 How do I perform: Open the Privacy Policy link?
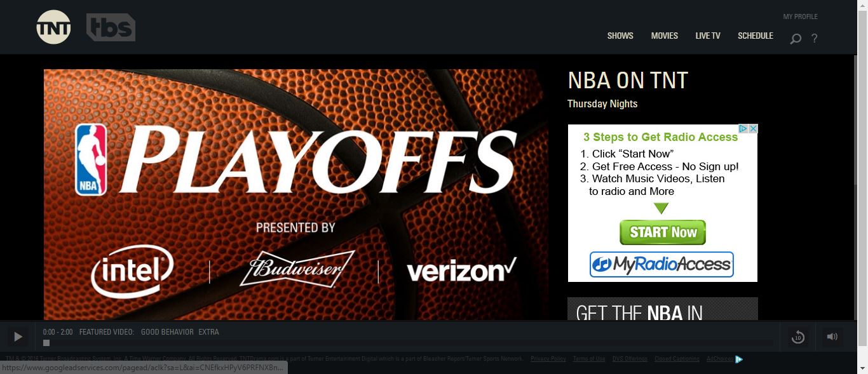[x=548, y=359]
